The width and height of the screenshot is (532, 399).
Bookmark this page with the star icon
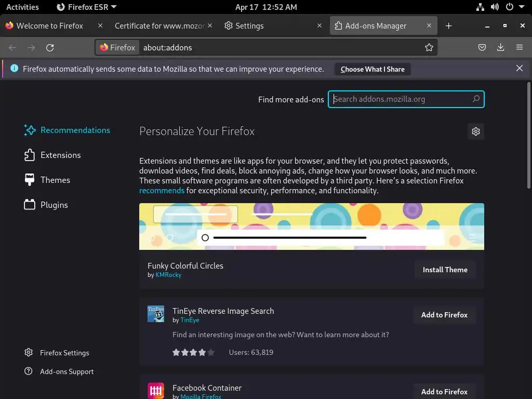coord(429,47)
